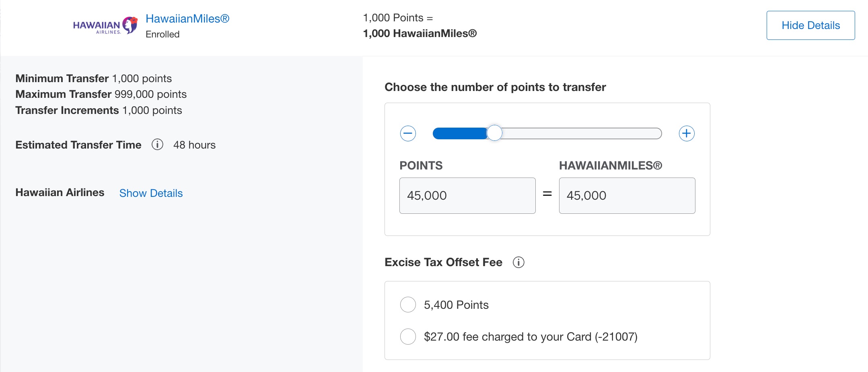Open the HawaiianMiles® partner page
The height and width of the screenshot is (372, 868).
(187, 19)
